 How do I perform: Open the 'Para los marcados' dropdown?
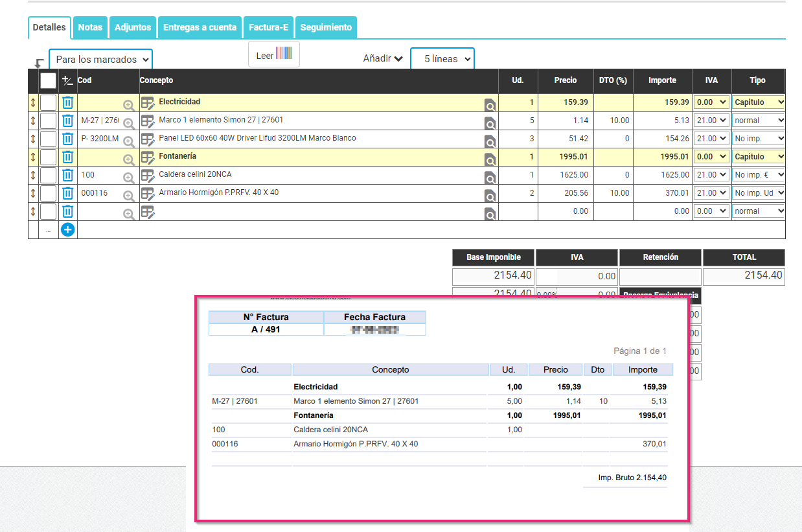pos(100,58)
